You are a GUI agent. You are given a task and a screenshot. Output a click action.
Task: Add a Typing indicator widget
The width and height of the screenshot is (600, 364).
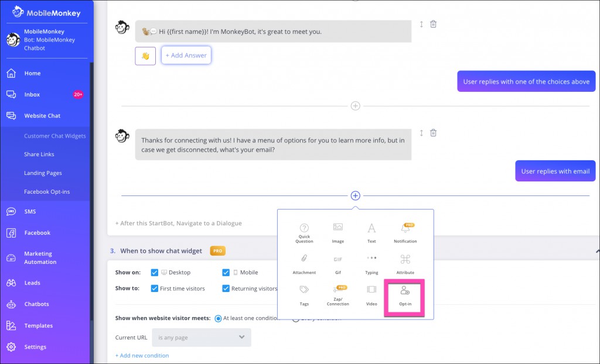click(371, 264)
